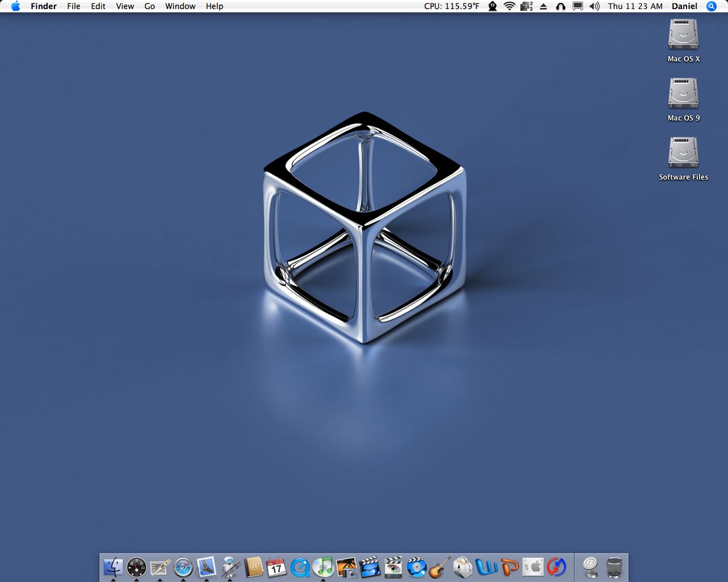Viewport: 728px width, 582px height.
Task: Launch Microsoft Word from the Dock
Action: point(486,567)
